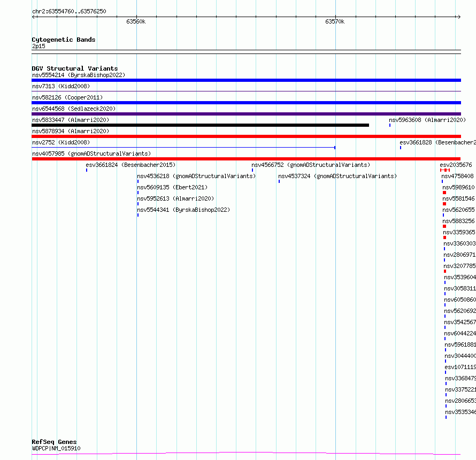
Task: Click the ruler's left end arrow
Action: pyautogui.click(x=34, y=17)
